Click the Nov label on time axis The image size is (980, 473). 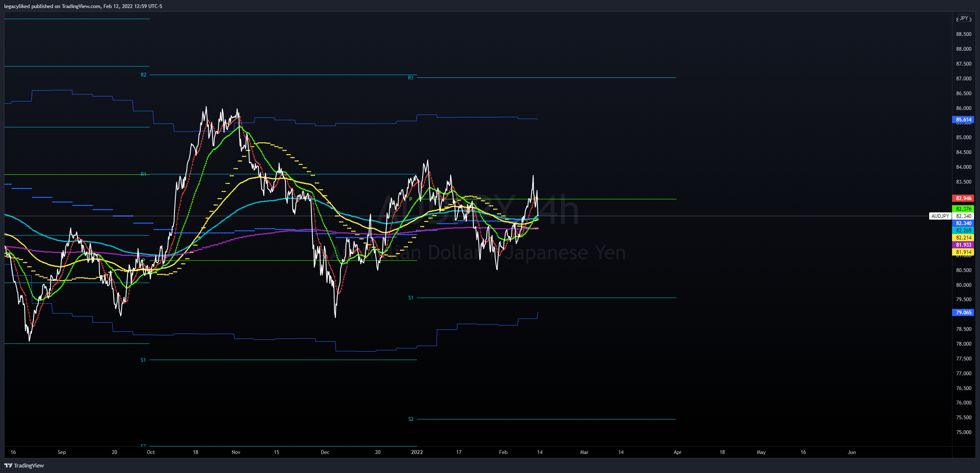236,452
